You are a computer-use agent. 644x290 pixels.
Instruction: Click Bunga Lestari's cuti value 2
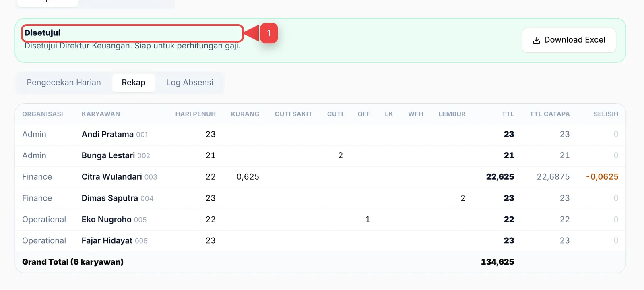(341, 155)
